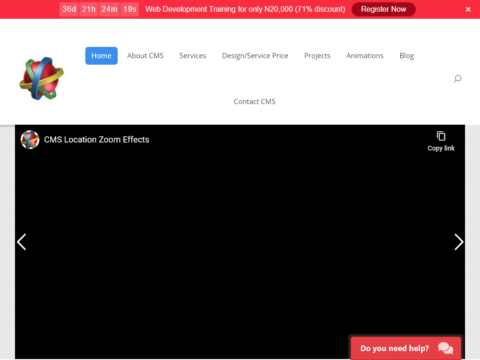Open the Home menu item
480x360 pixels.
pos(101,56)
